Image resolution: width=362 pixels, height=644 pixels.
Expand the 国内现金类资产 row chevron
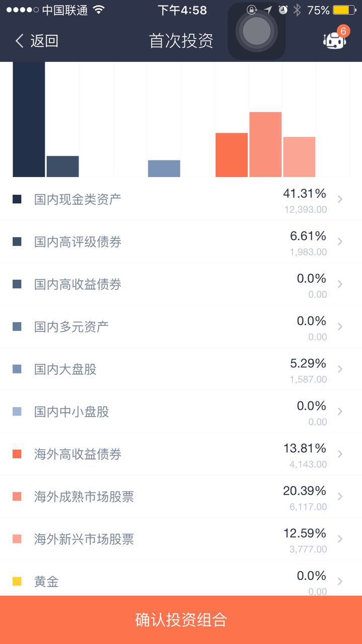(x=340, y=199)
